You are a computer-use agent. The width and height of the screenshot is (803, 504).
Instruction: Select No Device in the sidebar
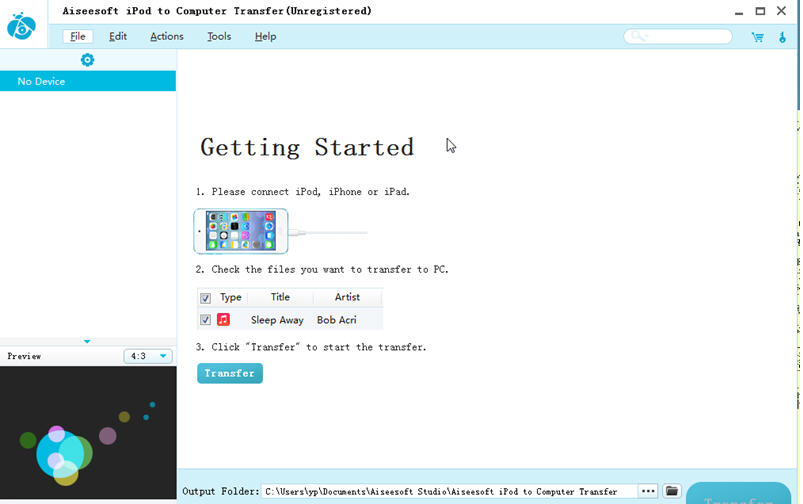[x=88, y=81]
